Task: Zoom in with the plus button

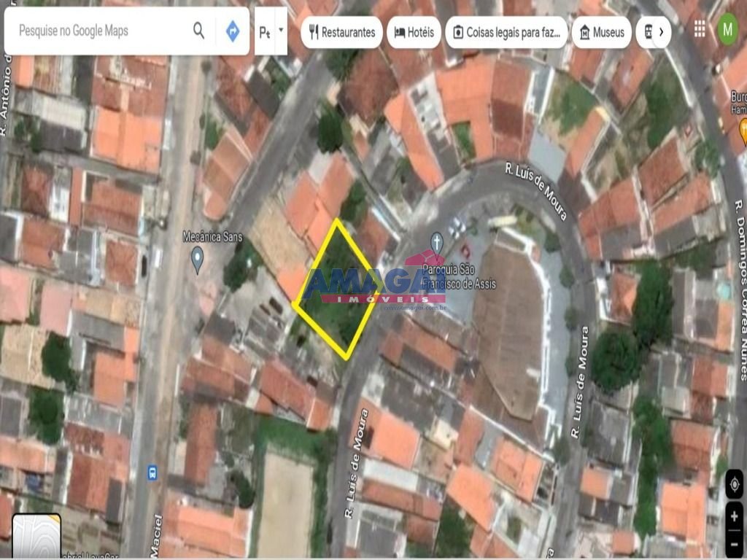Action: tap(734, 516)
